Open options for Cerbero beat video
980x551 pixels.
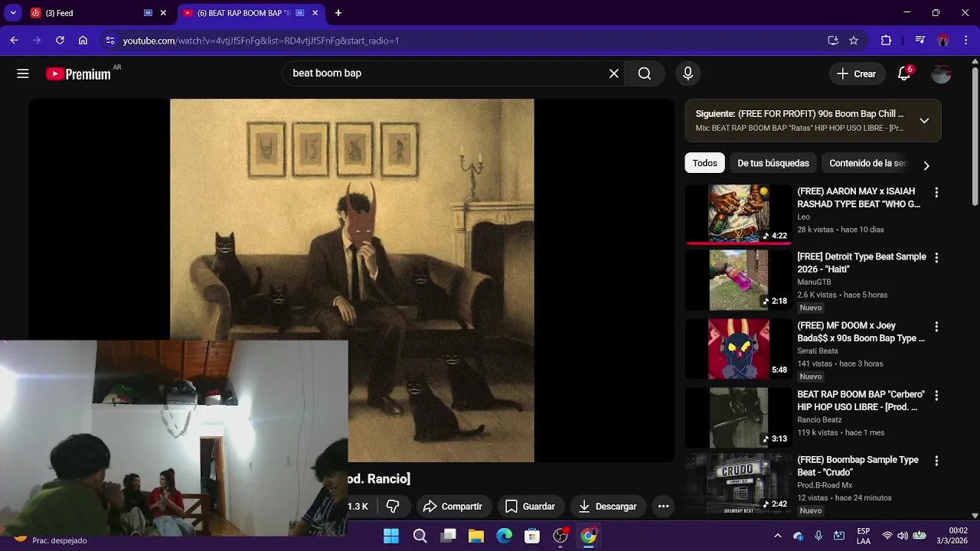coord(936,396)
